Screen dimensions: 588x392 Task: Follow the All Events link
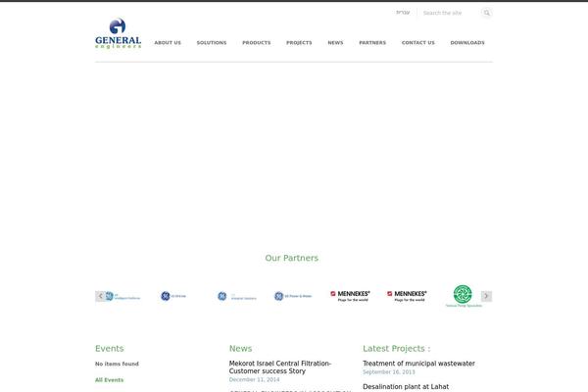(x=109, y=380)
